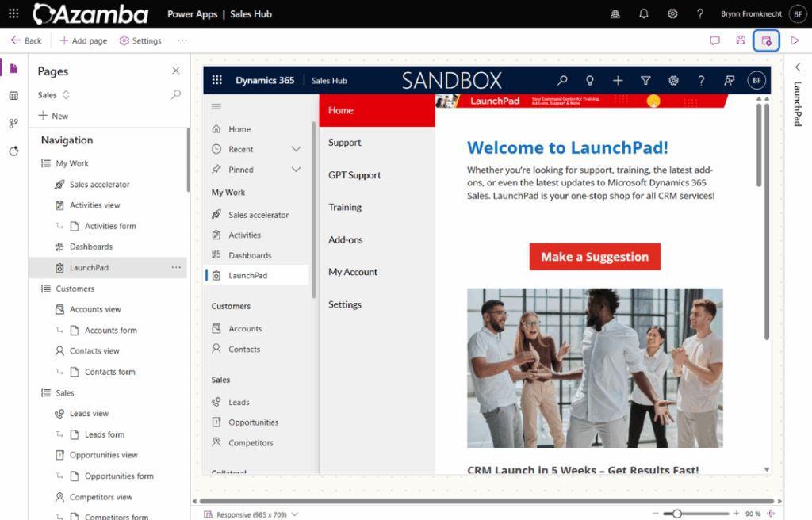The height and width of the screenshot is (520, 812).
Task: Click the lightbulb icon in Dynamics header
Action: [590, 80]
